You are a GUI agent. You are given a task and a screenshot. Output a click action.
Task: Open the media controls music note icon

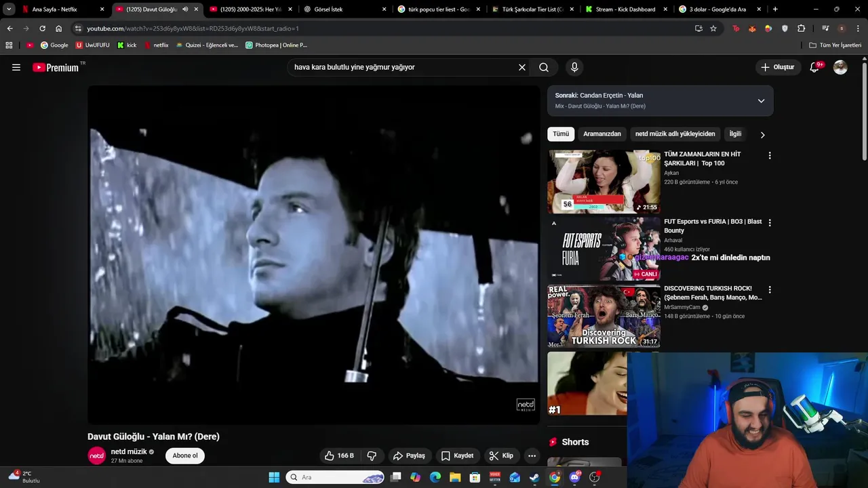[x=825, y=28]
